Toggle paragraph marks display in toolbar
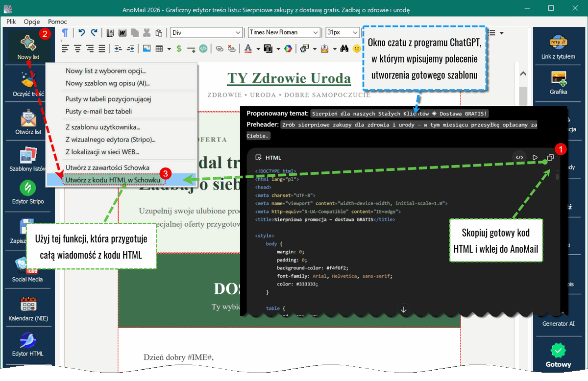 (65, 33)
